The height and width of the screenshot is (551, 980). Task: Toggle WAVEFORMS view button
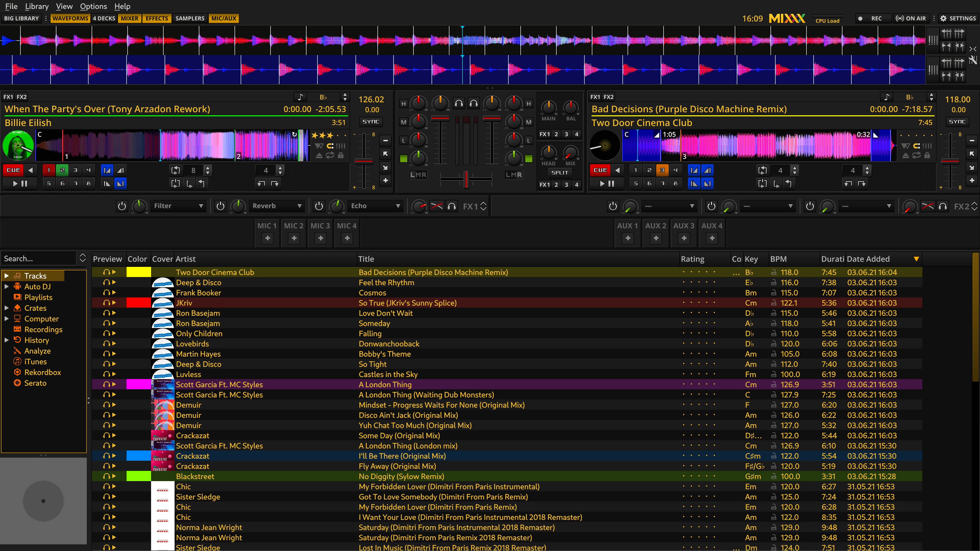point(70,18)
